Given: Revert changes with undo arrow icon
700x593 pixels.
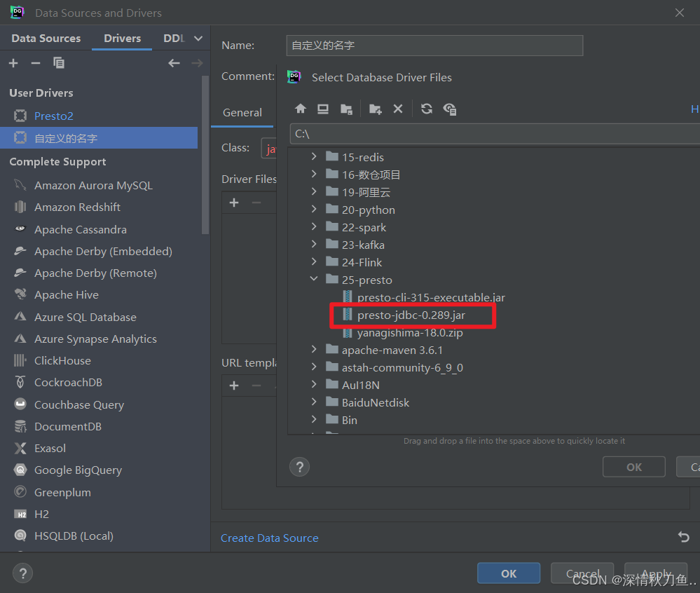Looking at the screenshot, I should pyautogui.click(x=683, y=536).
